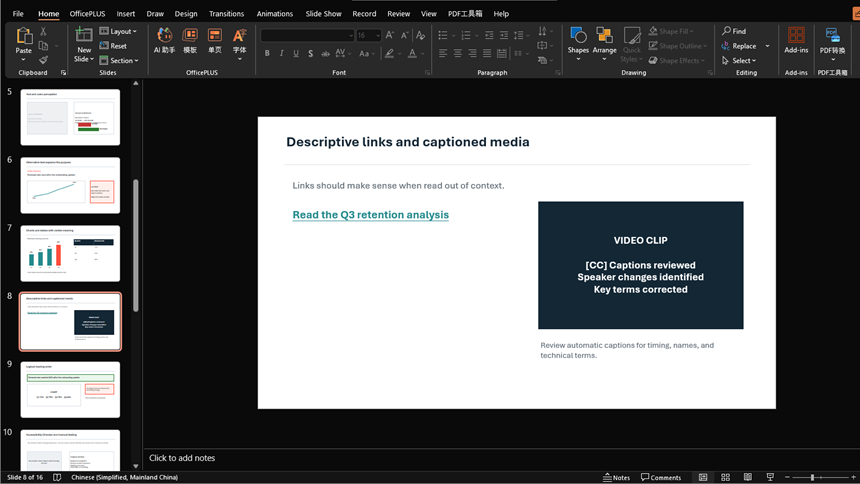Image resolution: width=860 pixels, height=484 pixels.
Task: Switch to the OfficePLUS tab
Action: 87,14
